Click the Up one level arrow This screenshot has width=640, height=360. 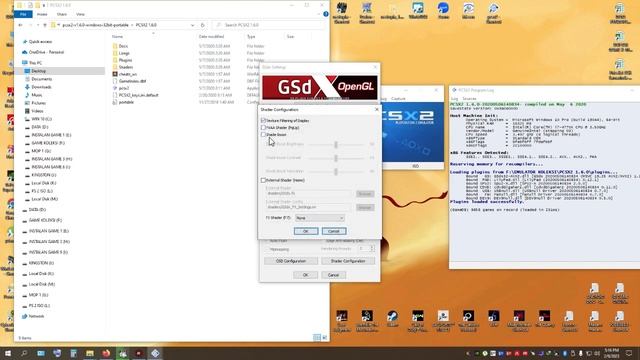45,25
